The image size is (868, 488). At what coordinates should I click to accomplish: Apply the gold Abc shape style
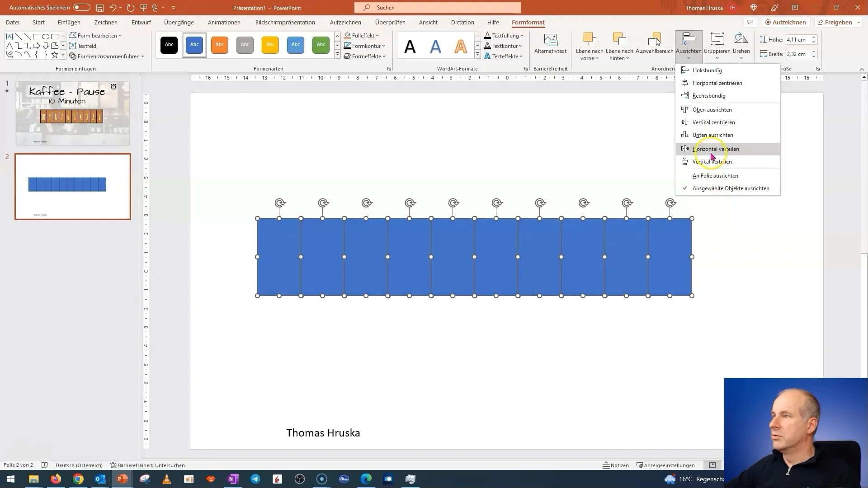pos(270,45)
